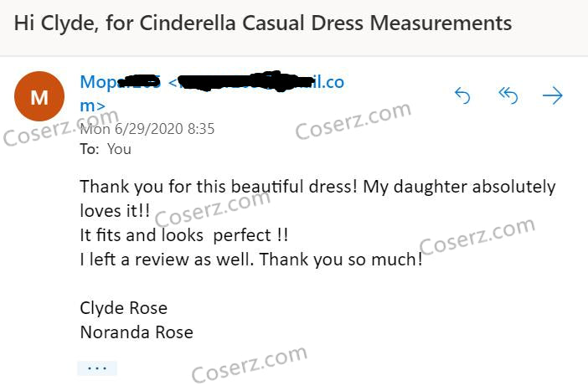The width and height of the screenshot is (588, 391).
Task: Click the Reply arrow icon
Action: click(462, 96)
